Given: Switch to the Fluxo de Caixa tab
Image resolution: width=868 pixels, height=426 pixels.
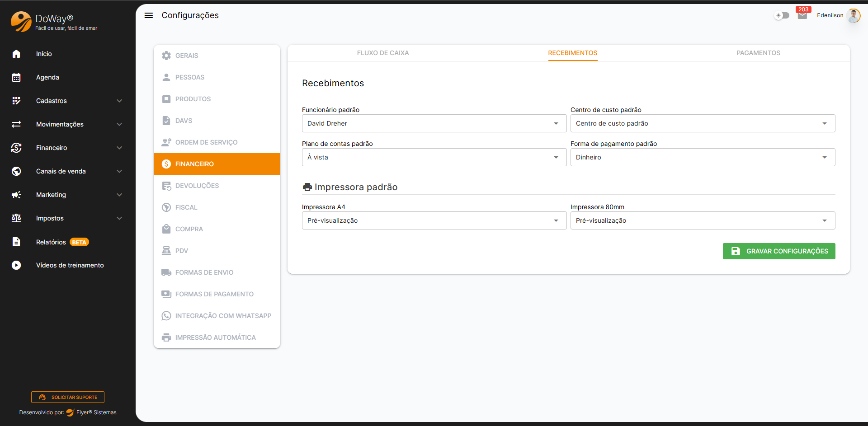Looking at the screenshot, I should (382, 53).
